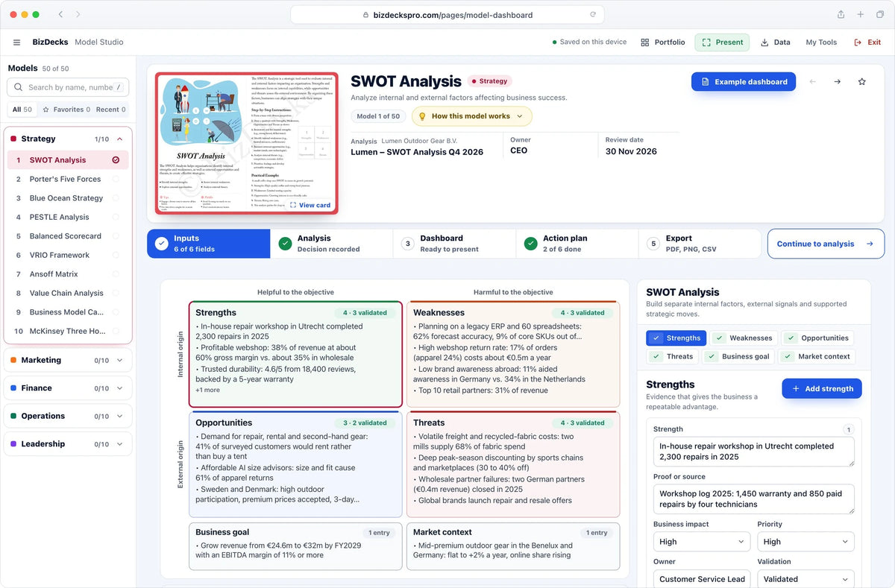The height and width of the screenshot is (588, 895).
Task: Edit the Proof or source field
Action: (754, 499)
